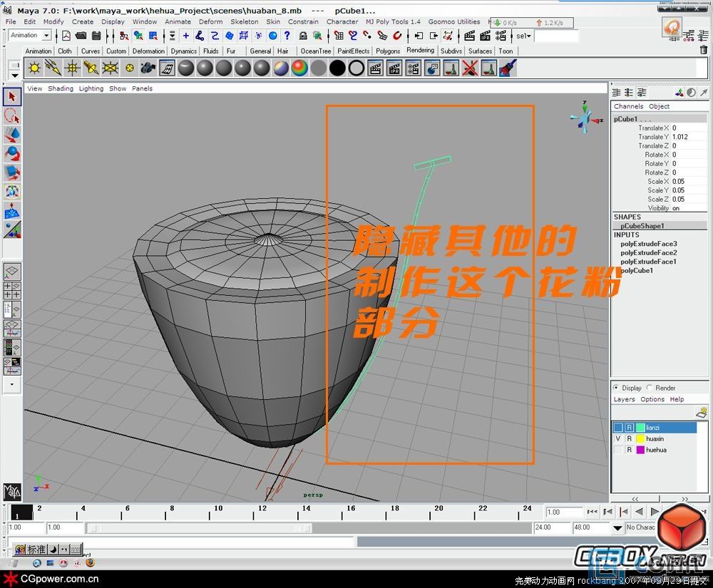713x588 pixels.
Task: Switch to the Dynamics shelf tab
Action: [x=184, y=51]
